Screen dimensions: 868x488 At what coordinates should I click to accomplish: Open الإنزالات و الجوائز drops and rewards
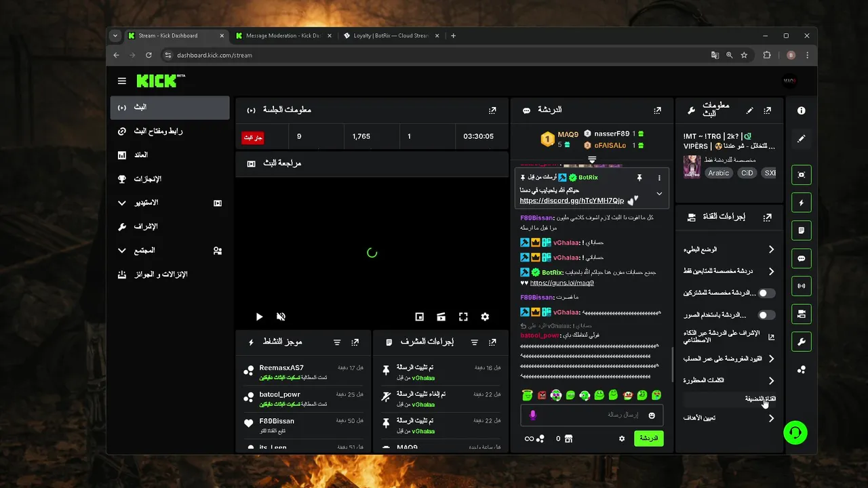coord(170,274)
